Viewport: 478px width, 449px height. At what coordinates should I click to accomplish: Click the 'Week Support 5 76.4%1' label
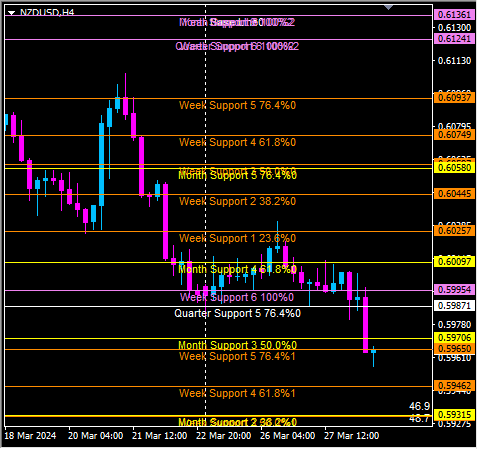pyautogui.click(x=237, y=356)
